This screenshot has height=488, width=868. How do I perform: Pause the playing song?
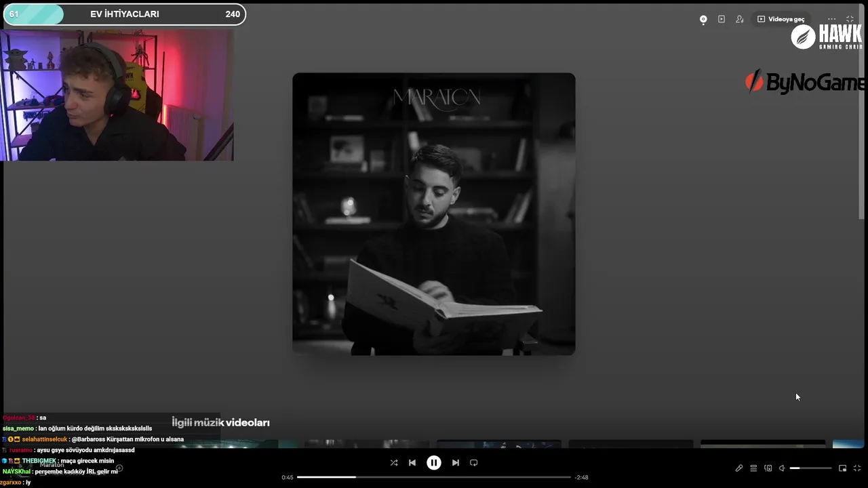[434, 463]
